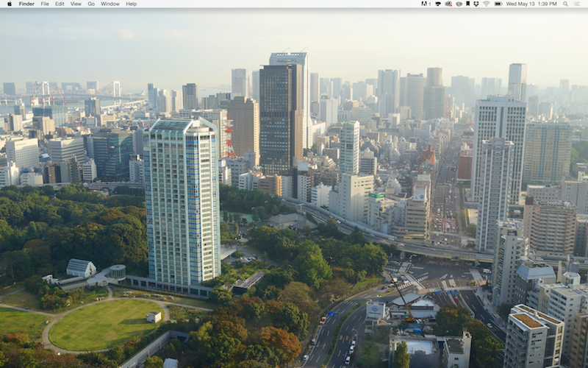This screenshot has width=588, height=368.
Task: Click the date and time display
Action: (x=531, y=4)
